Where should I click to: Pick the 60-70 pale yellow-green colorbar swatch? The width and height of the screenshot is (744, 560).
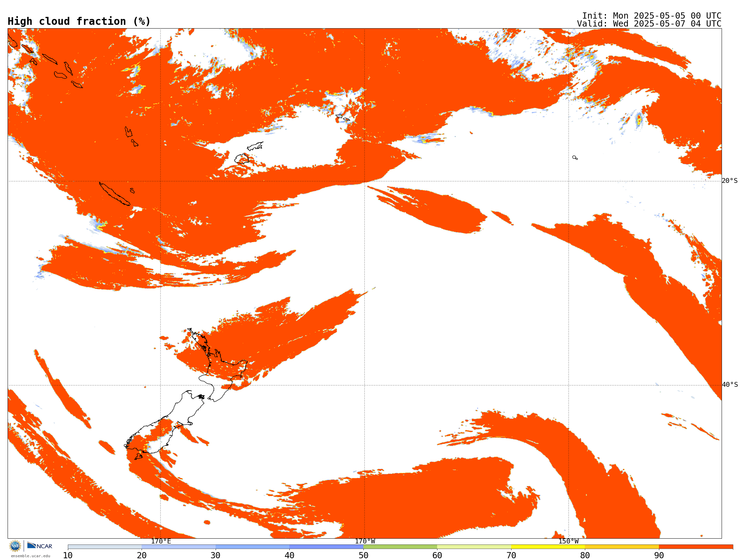[474, 547]
